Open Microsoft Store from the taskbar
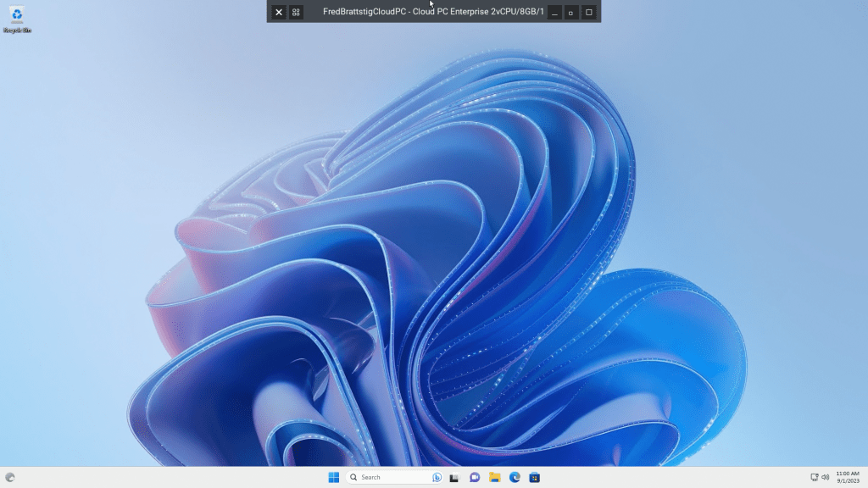This screenshot has width=868, height=488. pyautogui.click(x=535, y=477)
